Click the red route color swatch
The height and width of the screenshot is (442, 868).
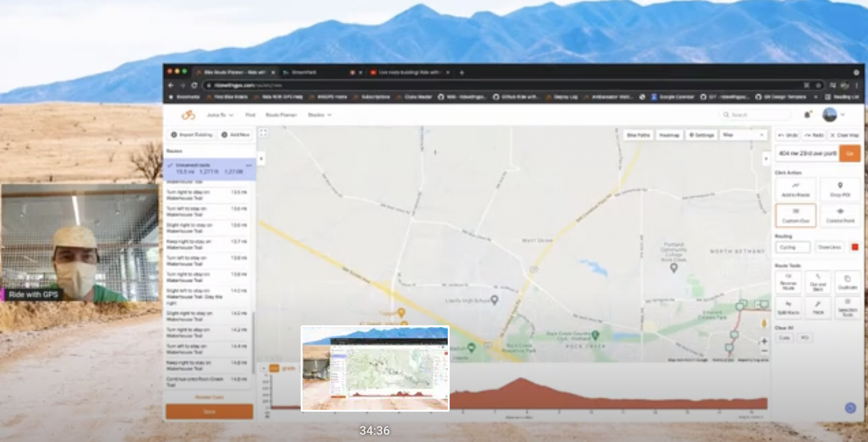(855, 247)
